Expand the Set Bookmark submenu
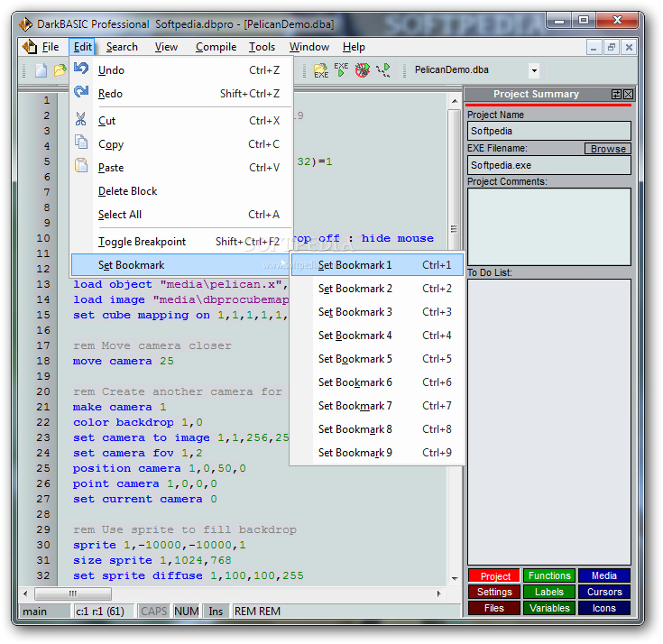The width and height of the screenshot is (663, 644). [180, 265]
